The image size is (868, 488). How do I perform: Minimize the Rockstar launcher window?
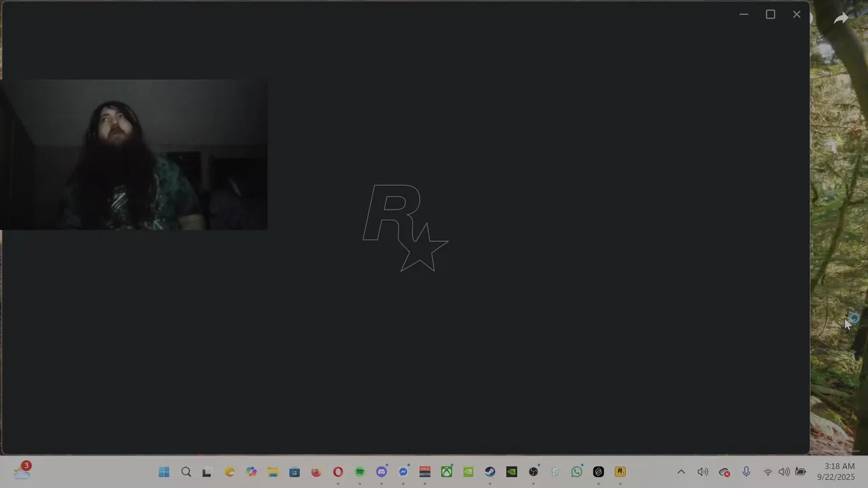coord(744,14)
